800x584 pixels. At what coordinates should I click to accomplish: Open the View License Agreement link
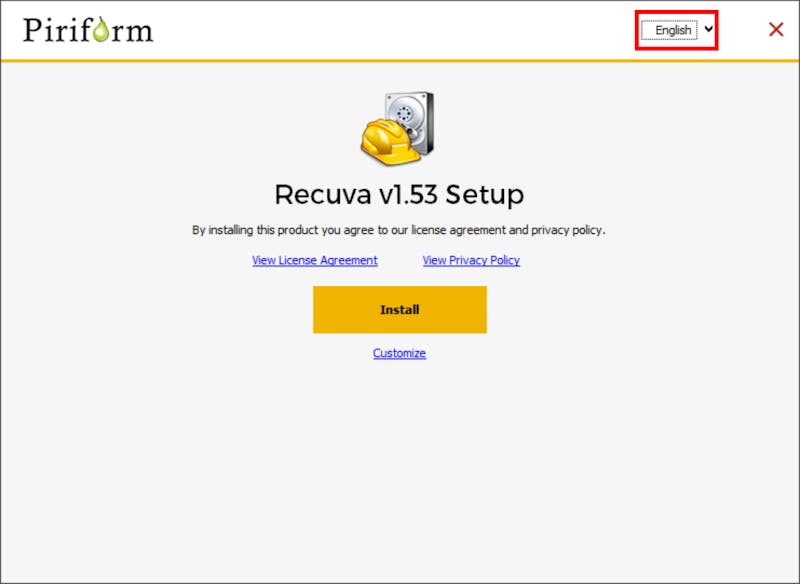tap(315, 260)
